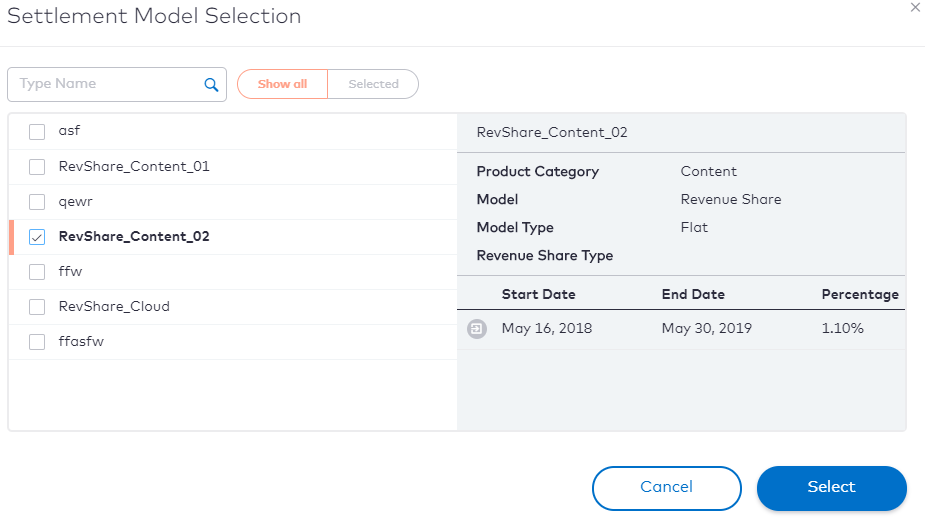Viewport: 925px width, 519px height.
Task: Select the RevShare_Content_01 list item name
Action: pos(134,167)
